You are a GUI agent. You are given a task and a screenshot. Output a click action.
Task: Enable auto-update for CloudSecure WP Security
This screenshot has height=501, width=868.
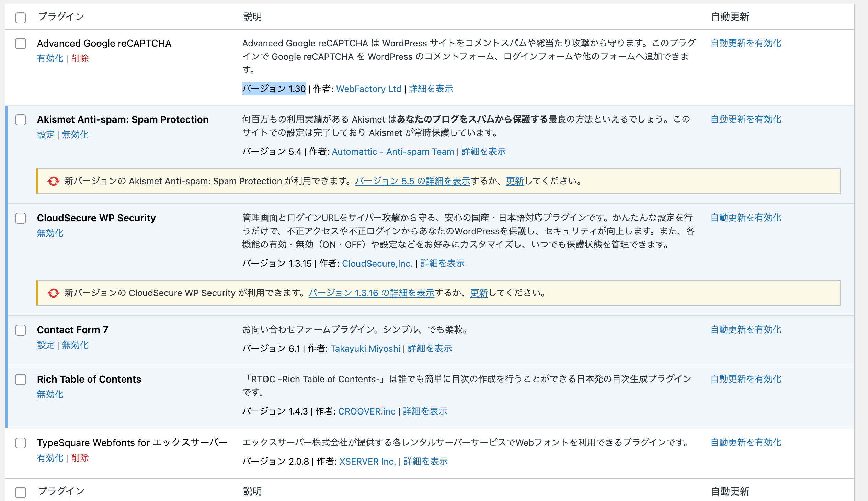click(x=746, y=218)
